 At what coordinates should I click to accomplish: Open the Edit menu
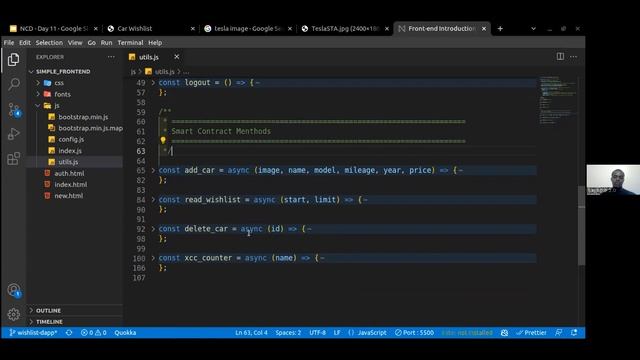[x=25, y=42]
